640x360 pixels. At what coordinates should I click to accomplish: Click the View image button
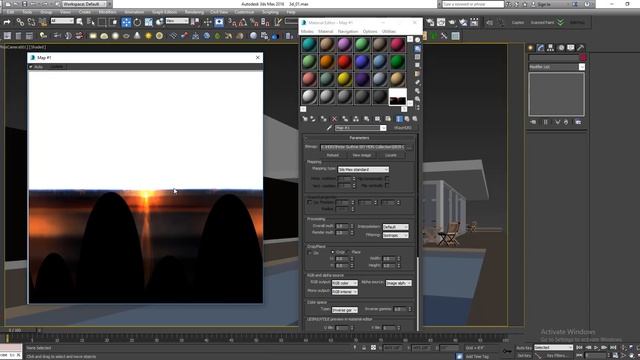(x=362, y=155)
